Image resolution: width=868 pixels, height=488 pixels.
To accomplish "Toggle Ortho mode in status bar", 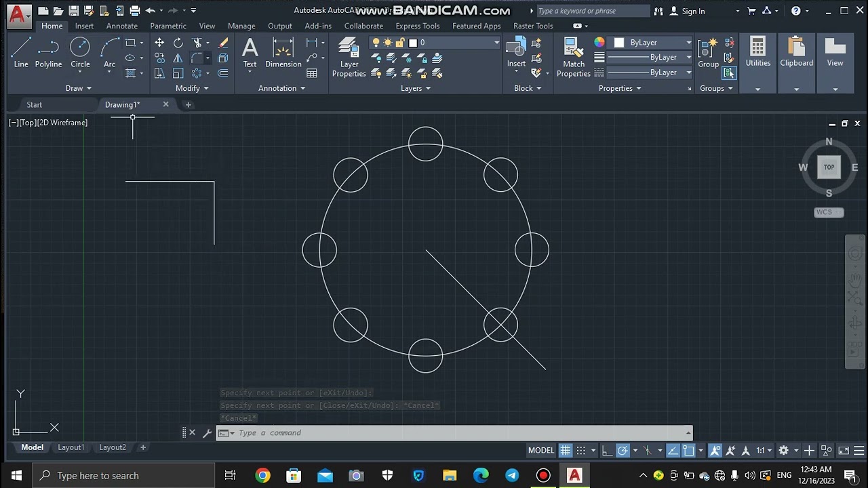I will pyautogui.click(x=606, y=450).
